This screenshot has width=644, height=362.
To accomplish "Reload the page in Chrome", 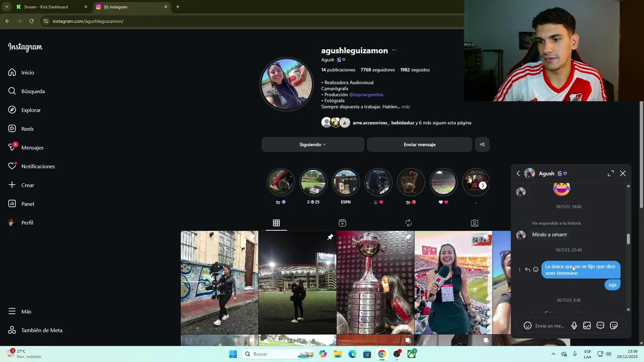I will [x=31, y=21].
